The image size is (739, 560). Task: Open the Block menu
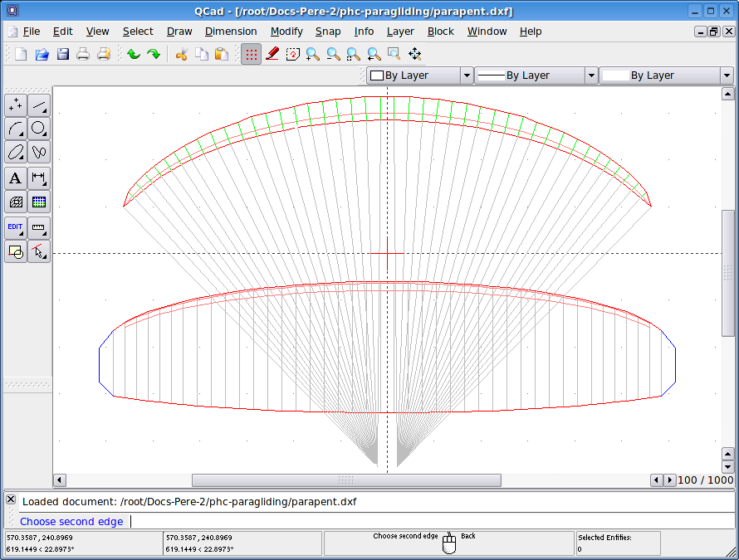[441, 32]
